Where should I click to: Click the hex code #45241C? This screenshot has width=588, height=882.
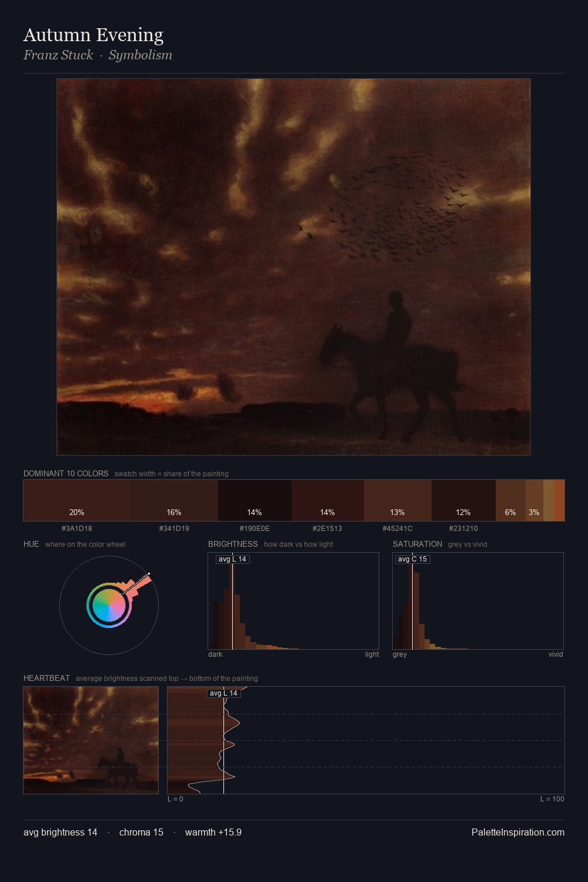397,528
